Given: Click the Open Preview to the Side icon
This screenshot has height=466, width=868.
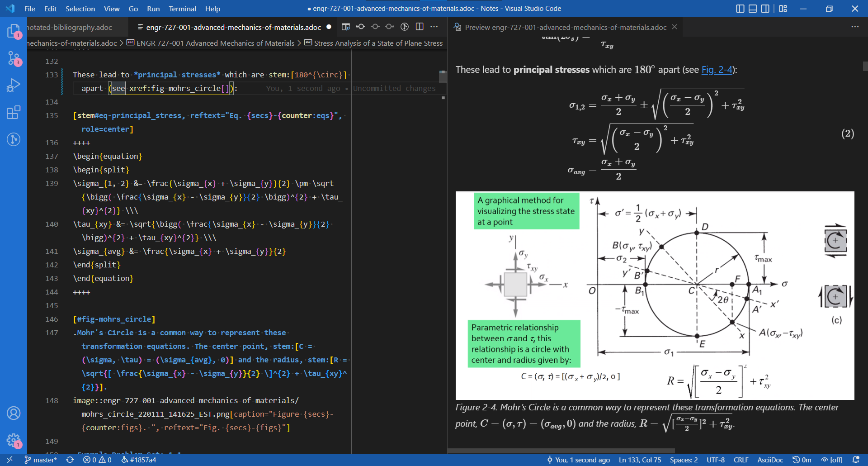Looking at the screenshot, I should pos(346,27).
